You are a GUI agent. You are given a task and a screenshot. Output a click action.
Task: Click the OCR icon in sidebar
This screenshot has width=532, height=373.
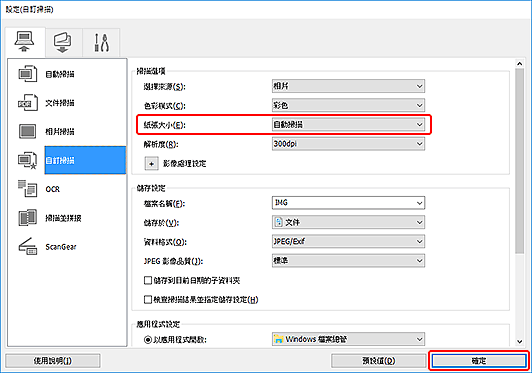pos(27,189)
